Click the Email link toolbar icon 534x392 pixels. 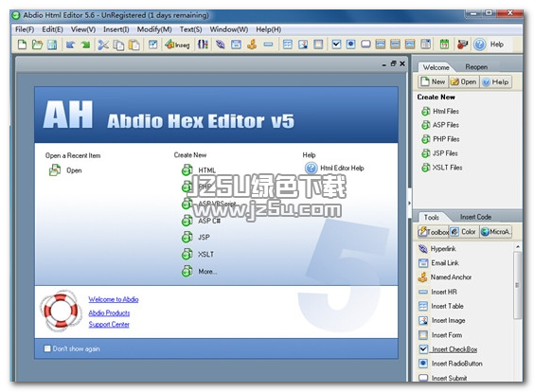(236, 45)
